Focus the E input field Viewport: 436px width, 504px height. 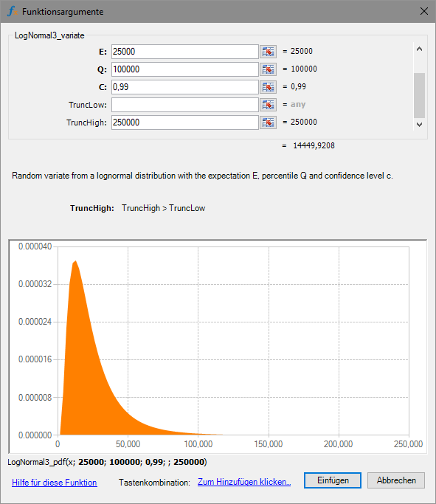[x=184, y=52]
